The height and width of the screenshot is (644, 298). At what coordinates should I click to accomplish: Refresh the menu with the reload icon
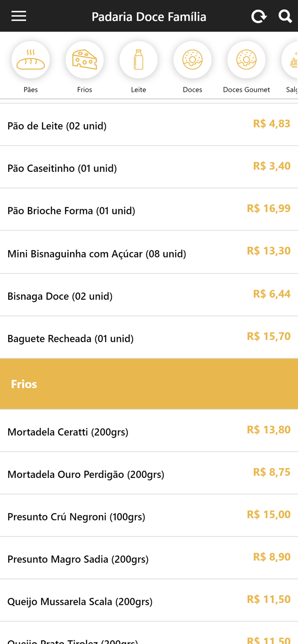[x=259, y=16]
